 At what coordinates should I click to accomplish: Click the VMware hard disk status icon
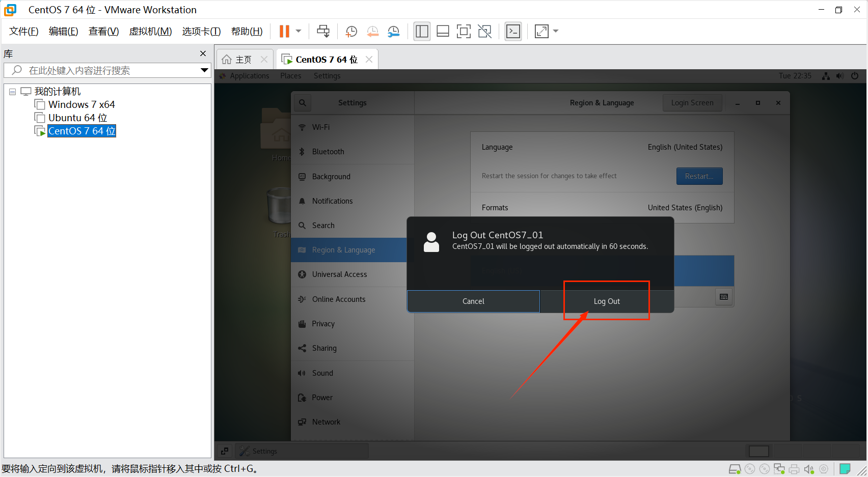(x=735, y=469)
